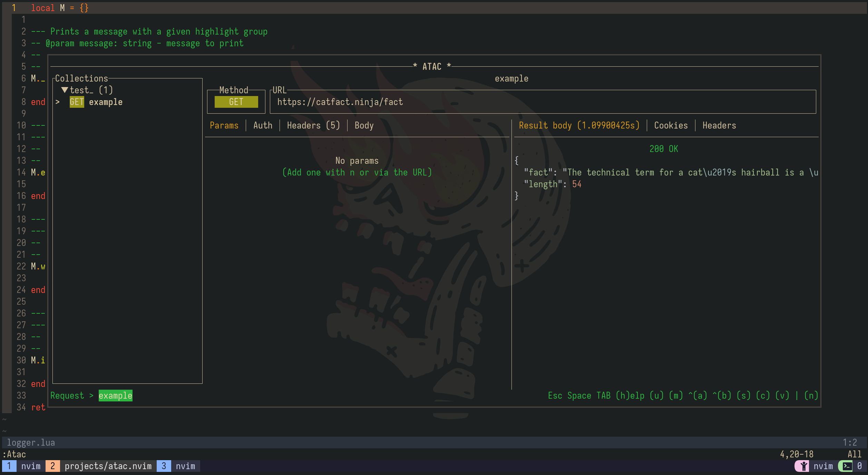Click the (s) shortcut hint
This screenshot has width=868, height=475.
(743, 396)
